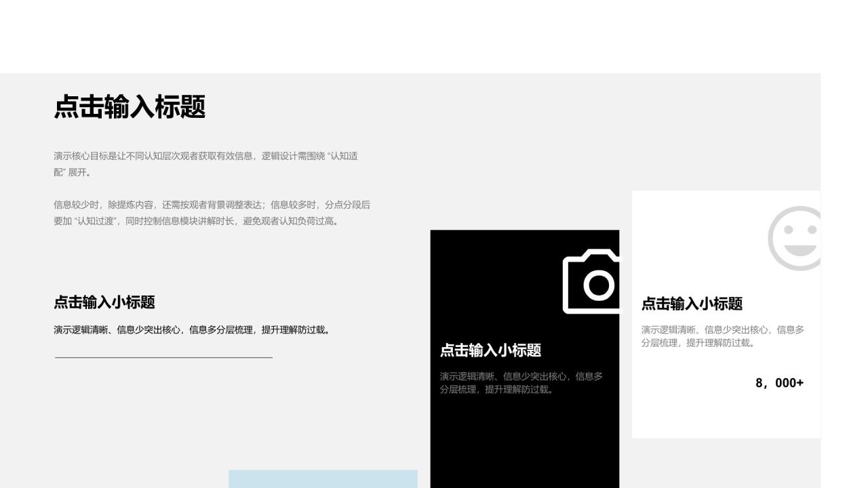Click the main title 点击输入标题
Image resolution: width=868 pixels, height=488 pixels.
tap(130, 107)
